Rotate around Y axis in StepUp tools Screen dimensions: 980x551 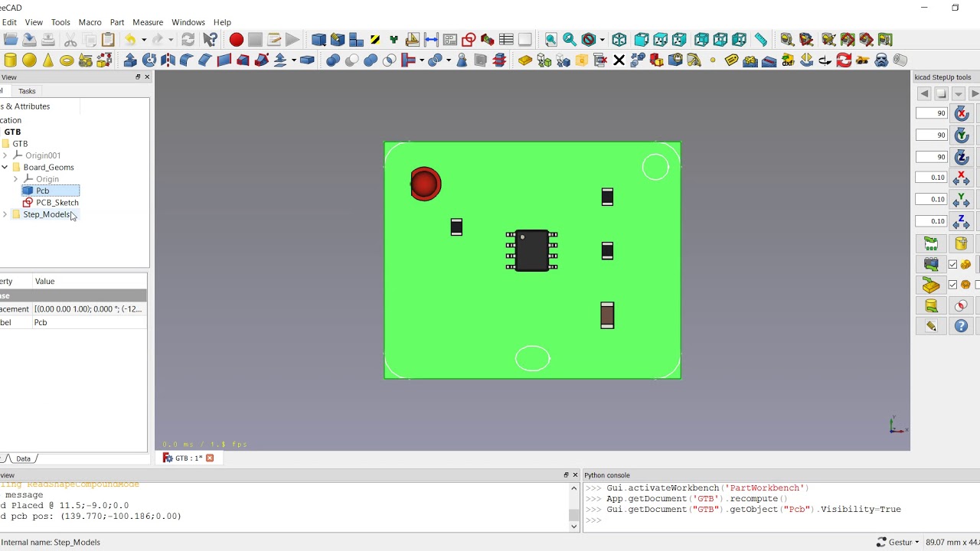(x=962, y=135)
